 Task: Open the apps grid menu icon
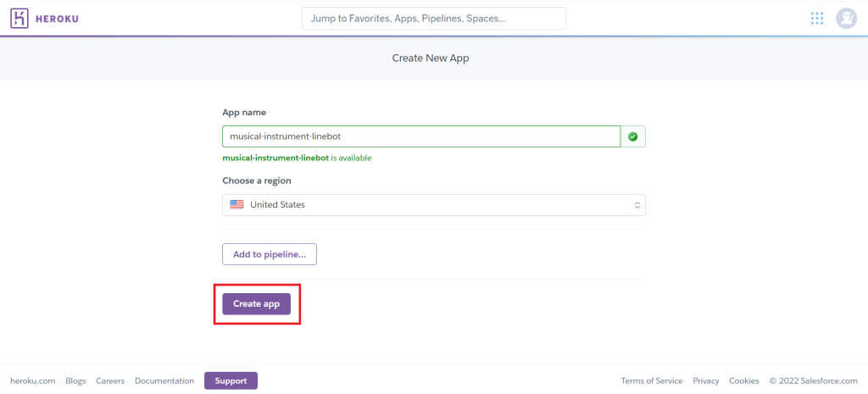pos(816,19)
